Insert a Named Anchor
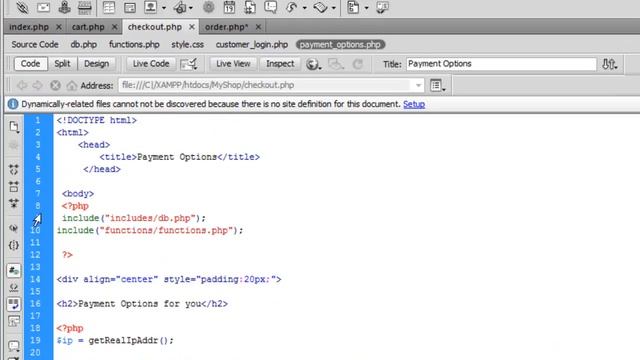 (64, 7)
